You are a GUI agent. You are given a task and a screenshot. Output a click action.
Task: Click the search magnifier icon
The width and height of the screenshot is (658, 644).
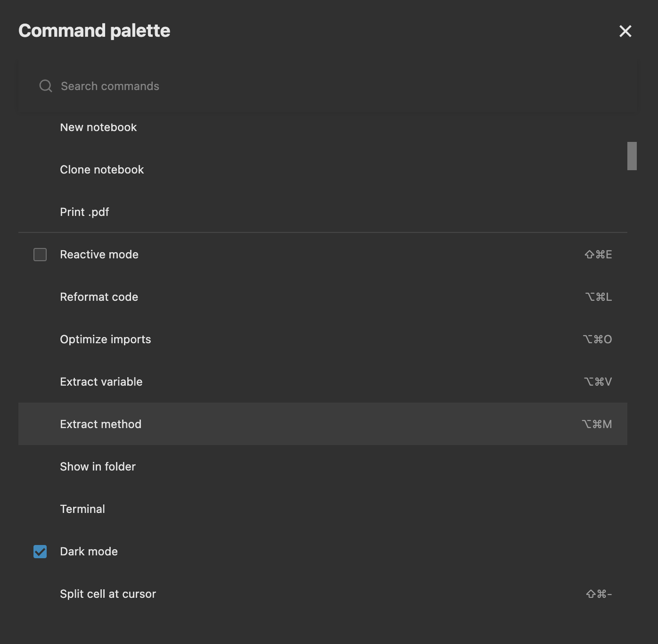point(45,86)
